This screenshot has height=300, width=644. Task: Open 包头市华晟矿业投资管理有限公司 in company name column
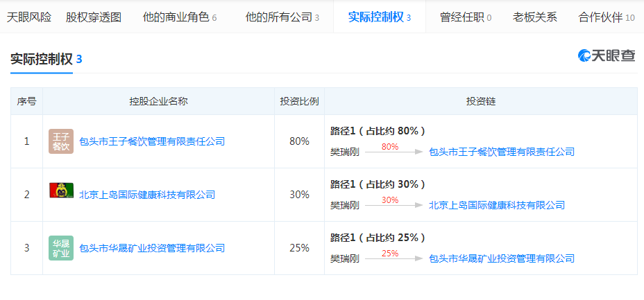tap(152, 248)
